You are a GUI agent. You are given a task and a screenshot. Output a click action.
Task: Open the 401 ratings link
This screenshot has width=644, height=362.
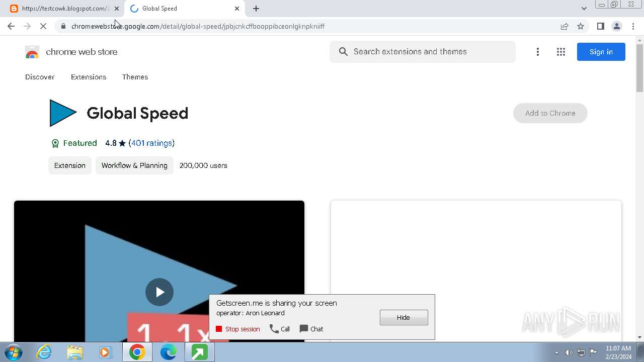tap(151, 143)
